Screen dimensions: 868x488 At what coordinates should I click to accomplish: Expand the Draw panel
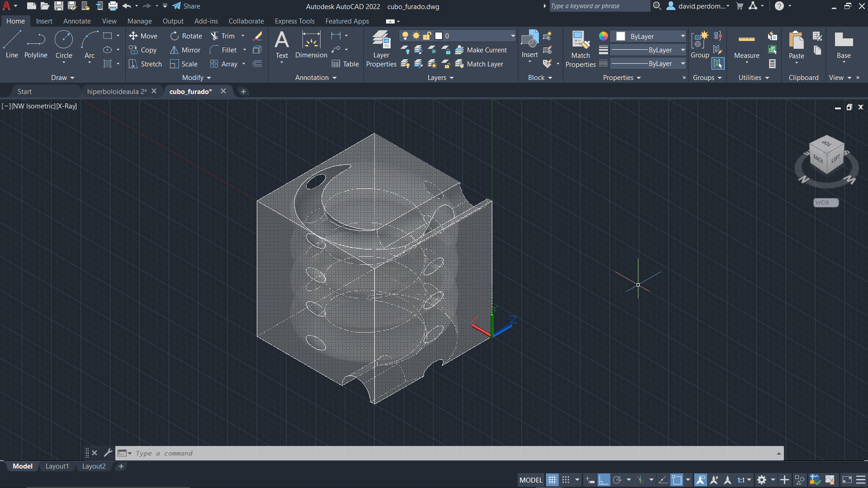[62, 78]
